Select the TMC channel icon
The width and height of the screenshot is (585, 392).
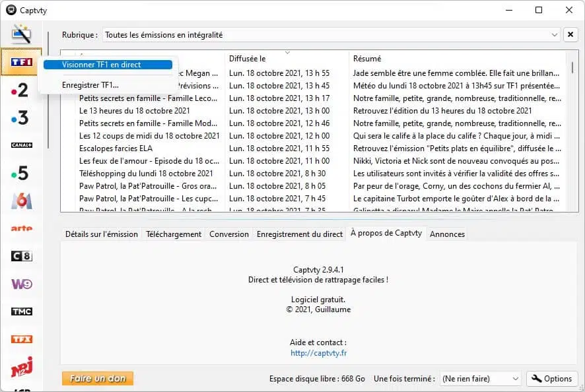[21, 311]
